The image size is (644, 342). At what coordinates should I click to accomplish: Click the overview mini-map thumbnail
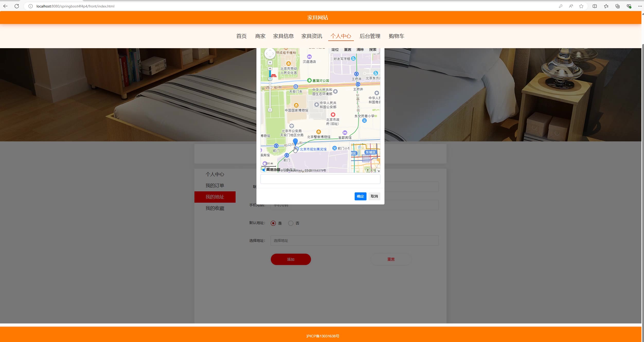point(365,158)
